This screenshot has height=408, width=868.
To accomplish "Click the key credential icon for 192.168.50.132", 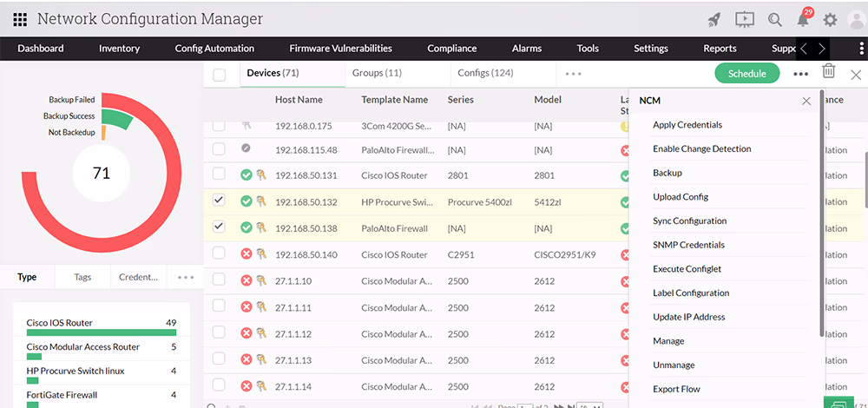I will click(x=261, y=201).
